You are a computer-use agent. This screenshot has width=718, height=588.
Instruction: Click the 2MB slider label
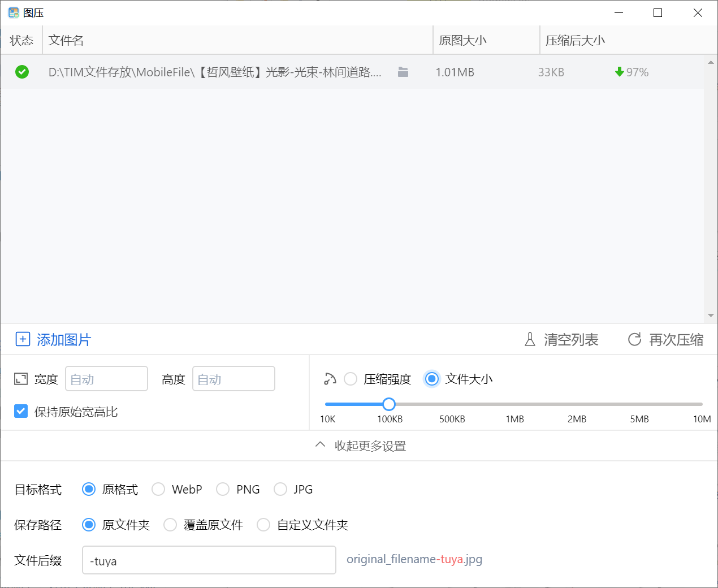click(x=577, y=419)
